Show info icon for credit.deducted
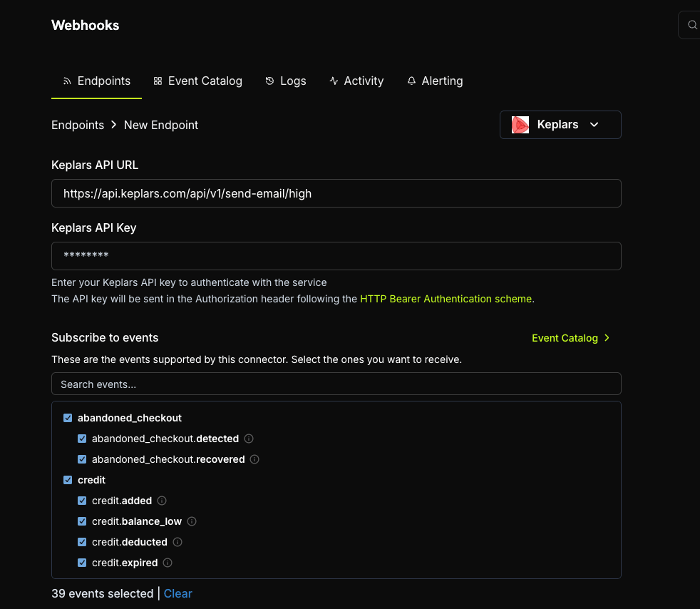 pos(177,542)
